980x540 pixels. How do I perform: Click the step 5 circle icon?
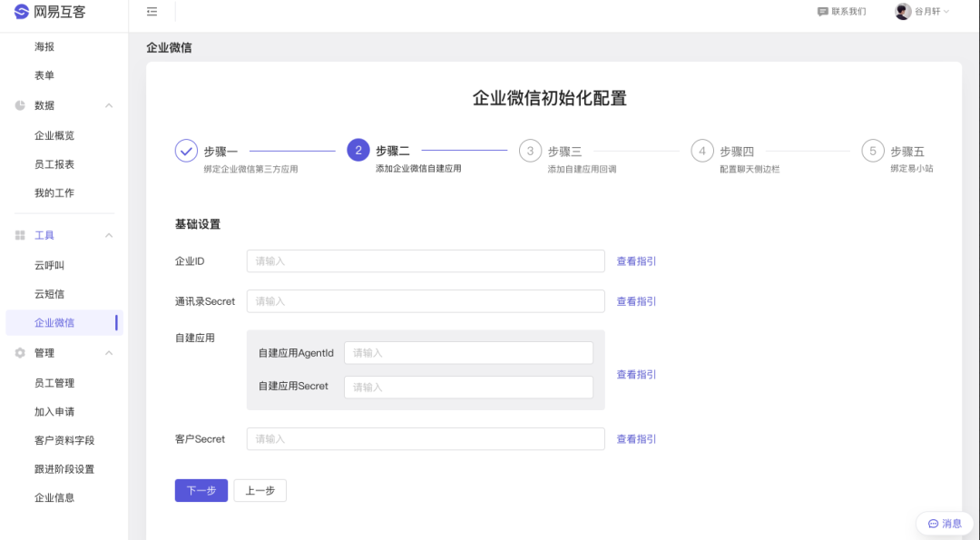pos(873,151)
